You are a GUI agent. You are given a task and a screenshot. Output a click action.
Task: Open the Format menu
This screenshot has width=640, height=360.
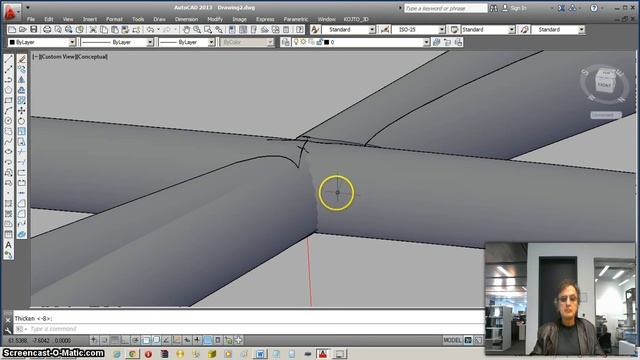click(x=114, y=19)
